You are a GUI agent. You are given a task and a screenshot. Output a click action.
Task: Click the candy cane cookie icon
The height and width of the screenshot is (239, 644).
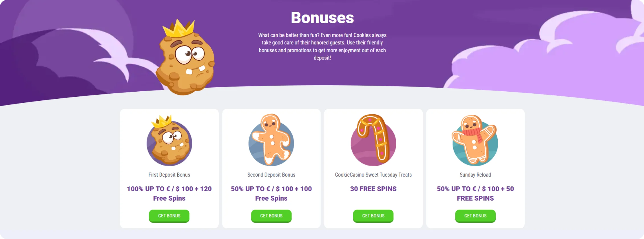(x=373, y=141)
